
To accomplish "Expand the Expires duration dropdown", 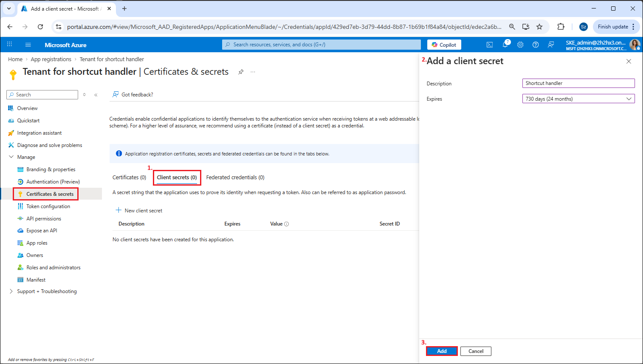I will 578,99.
